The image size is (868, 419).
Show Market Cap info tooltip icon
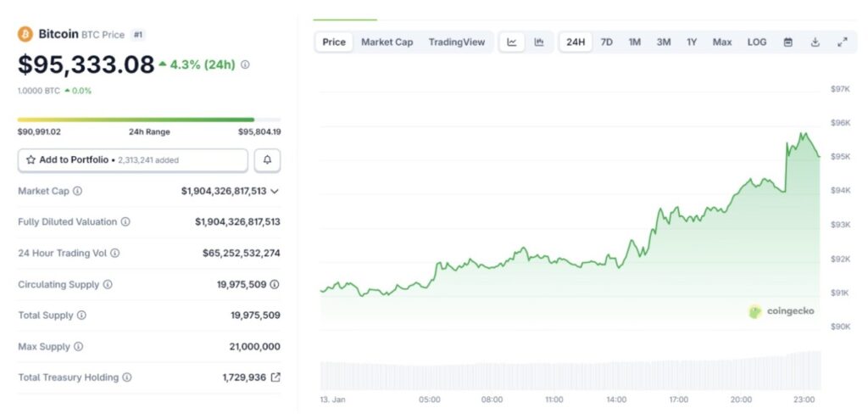tap(78, 191)
